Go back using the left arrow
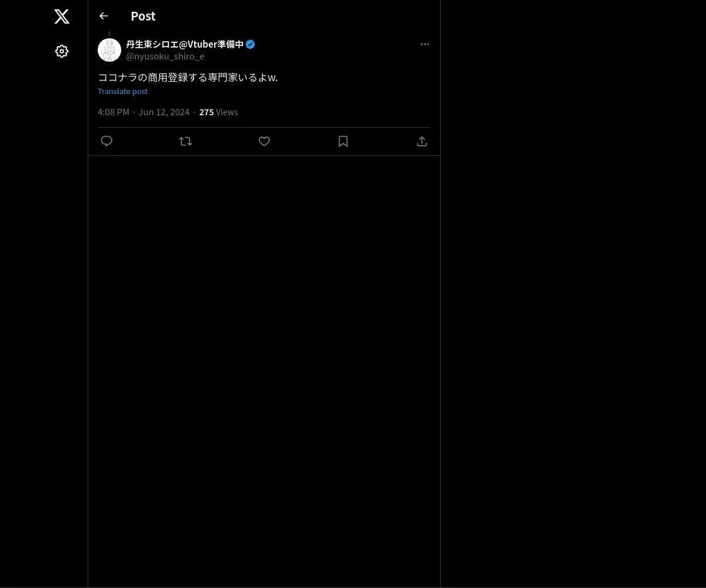This screenshot has height=588, width=706. click(x=104, y=16)
